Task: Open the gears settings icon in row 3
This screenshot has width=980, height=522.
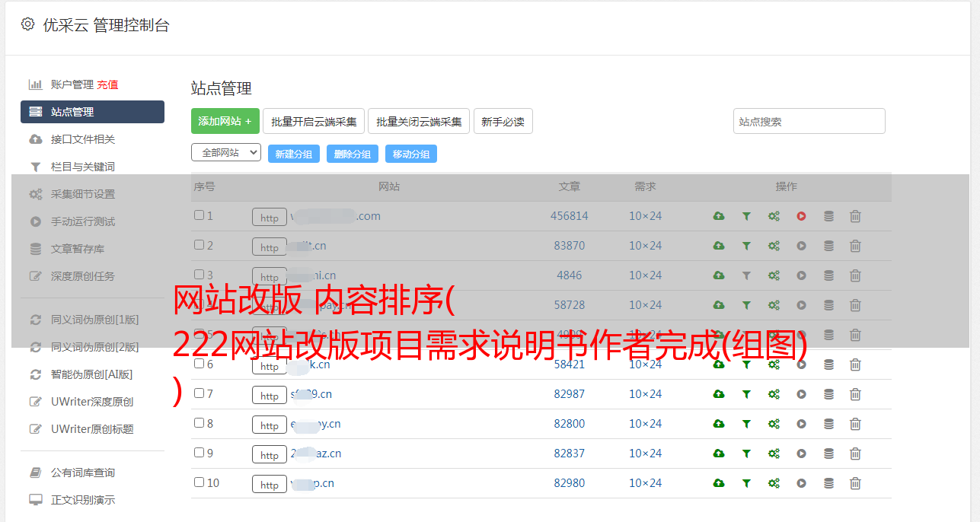Action: 774,275
